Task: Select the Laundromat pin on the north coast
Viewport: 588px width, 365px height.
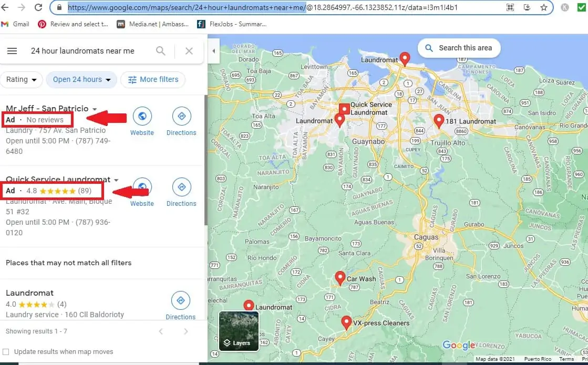Action: click(405, 59)
